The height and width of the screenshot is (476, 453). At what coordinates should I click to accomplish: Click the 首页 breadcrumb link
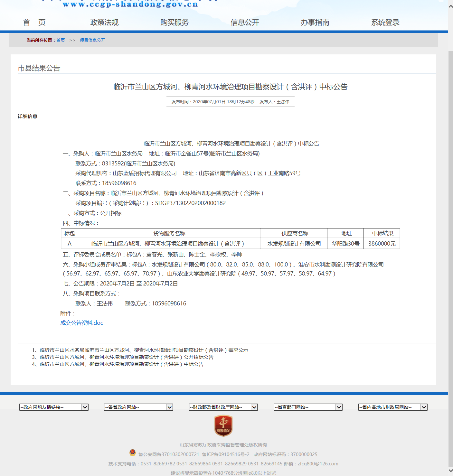point(61,40)
